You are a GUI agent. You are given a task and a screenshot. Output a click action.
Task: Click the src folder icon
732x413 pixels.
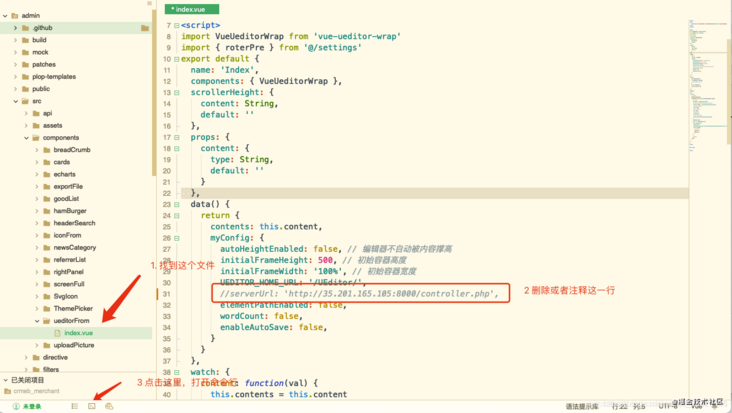click(25, 101)
